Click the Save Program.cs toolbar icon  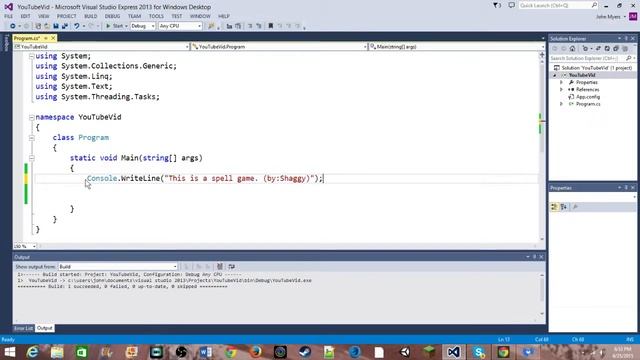[x=56, y=26]
